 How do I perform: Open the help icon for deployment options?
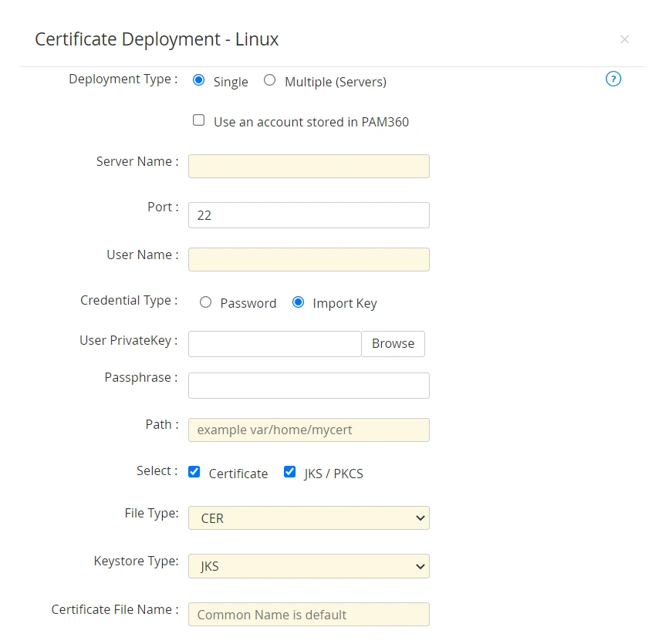pyautogui.click(x=613, y=79)
